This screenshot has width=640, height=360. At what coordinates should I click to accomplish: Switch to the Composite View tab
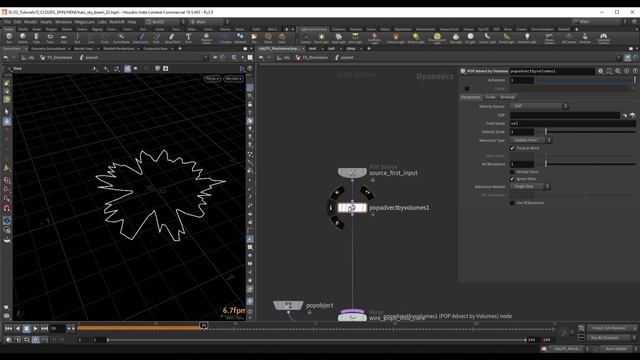pos(156,49)
